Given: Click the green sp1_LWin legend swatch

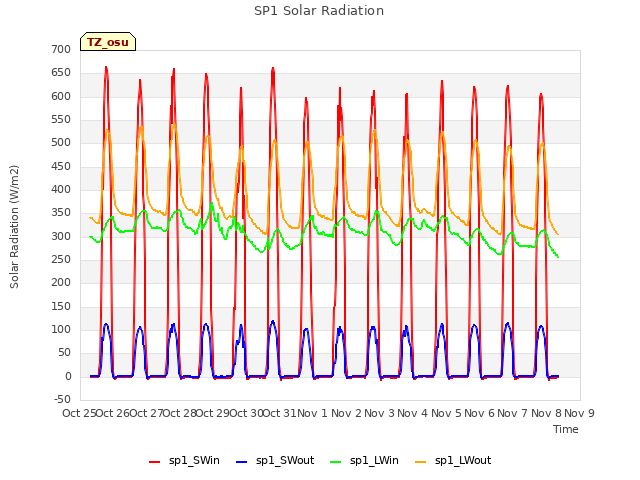Looking at the screenshot, I should coord(335,462).
